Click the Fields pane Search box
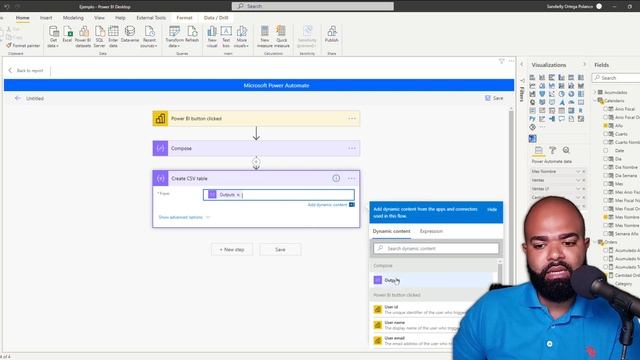Screen dimensions: 640x360 (616, 78)
